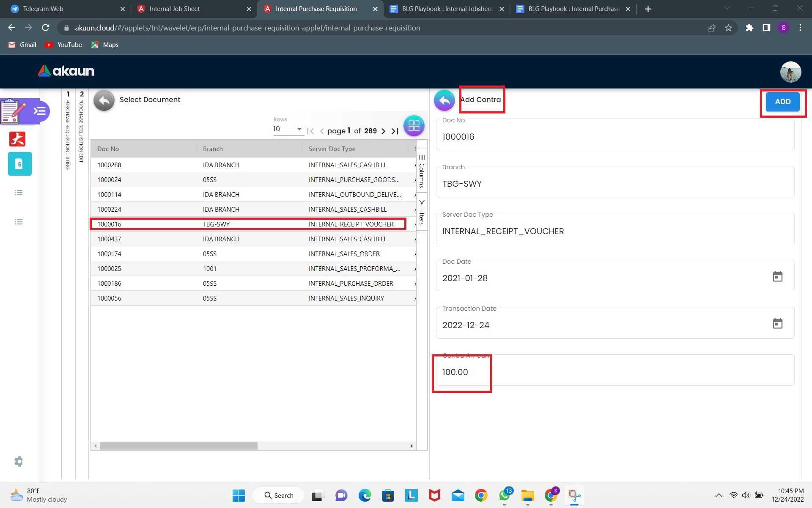Switch to Internal Job Sheet tab
Screen dimensions: 812x508
point(174,9)
